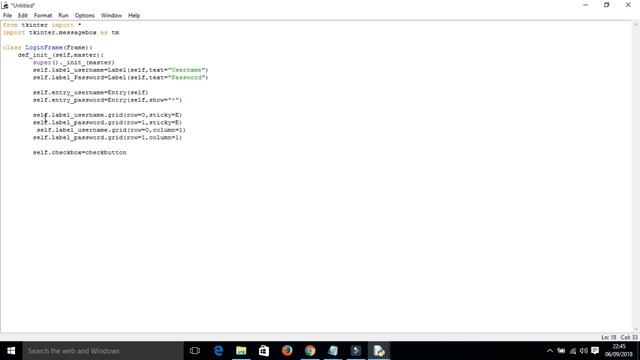Viewport: 640px width, 360px height.
Task: Launch Firefox from the taskbar
Action: [287, 351]
